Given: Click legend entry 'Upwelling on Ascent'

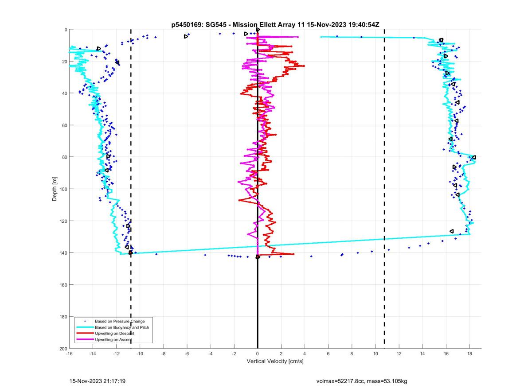Looking at the screenshot, I should 114,339.
